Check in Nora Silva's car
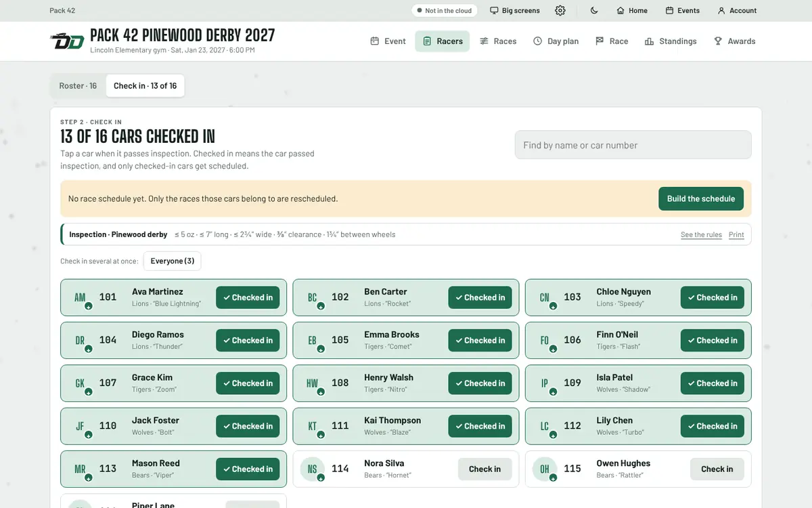 tap(484, 469)
